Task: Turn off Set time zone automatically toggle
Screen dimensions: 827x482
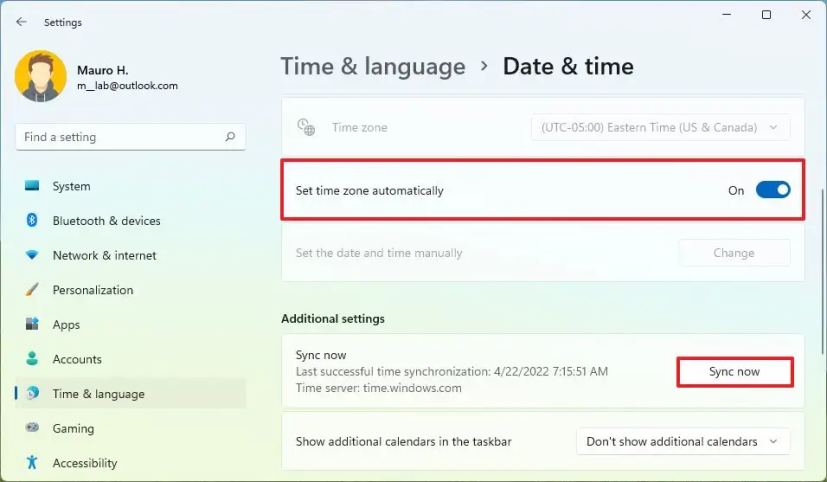Action: click(773, 190)
